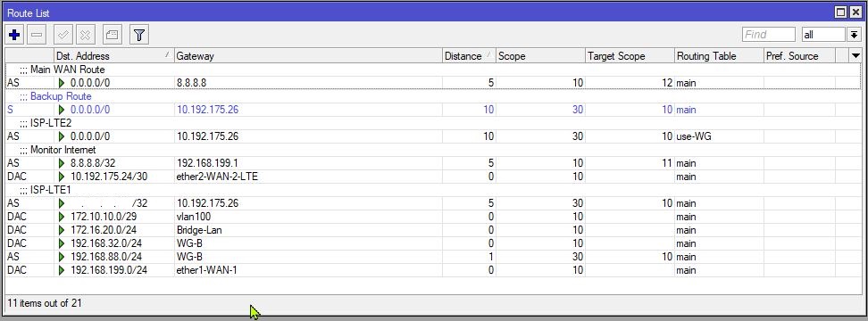
Task: Open the filter funnel icon
Action: click(x=139, y=35)
